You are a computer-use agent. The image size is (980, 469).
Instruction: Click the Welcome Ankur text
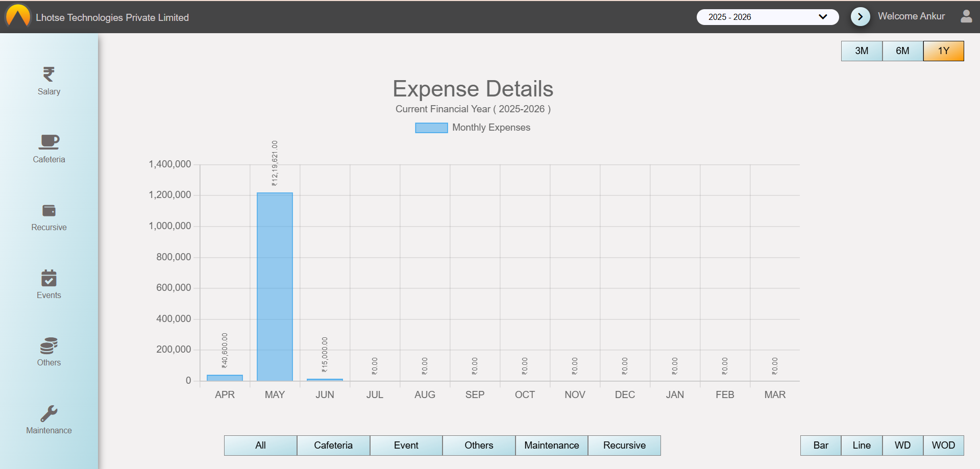click(x=911, y=16)
